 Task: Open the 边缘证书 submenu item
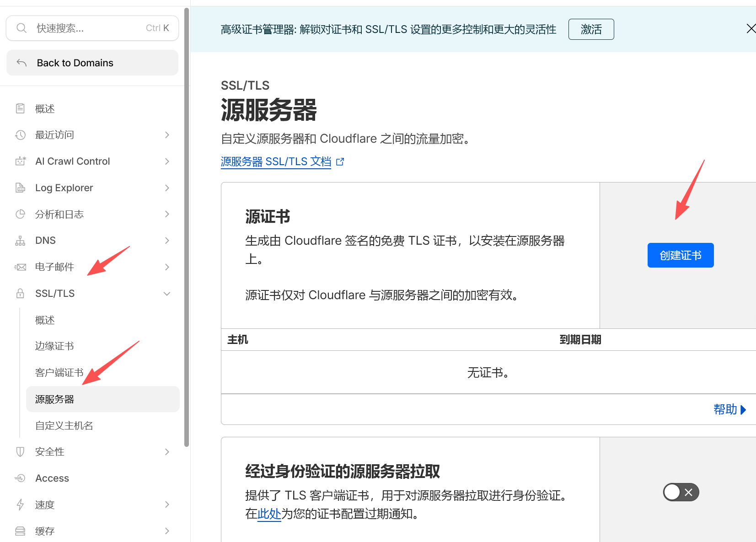[x=54, y=346]
